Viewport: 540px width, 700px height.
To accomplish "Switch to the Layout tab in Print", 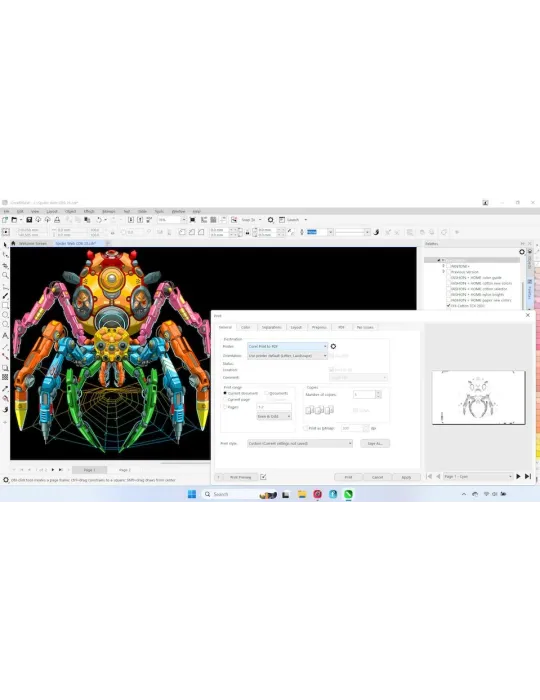I will (x=296, y=327).
